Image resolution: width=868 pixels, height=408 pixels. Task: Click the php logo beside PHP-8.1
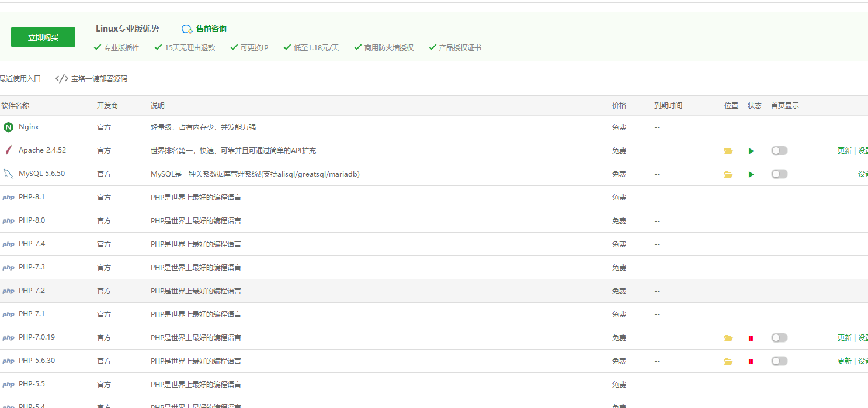pyautogui.click(x=8, y=198)
